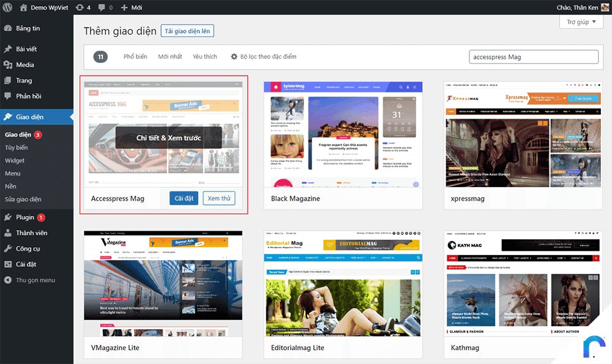Open the Editorialmag Lite theme thumbnail
The height and width of the screenshot is (364, 612).
343,284
